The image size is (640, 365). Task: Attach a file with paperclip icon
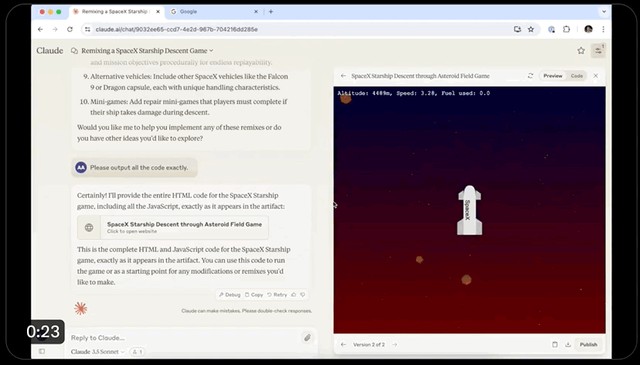tap(307, 338)
